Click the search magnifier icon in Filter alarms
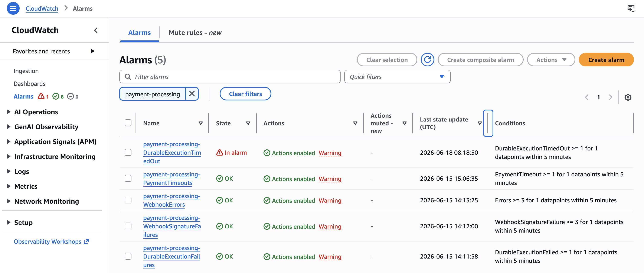 [x=128, y=77]
